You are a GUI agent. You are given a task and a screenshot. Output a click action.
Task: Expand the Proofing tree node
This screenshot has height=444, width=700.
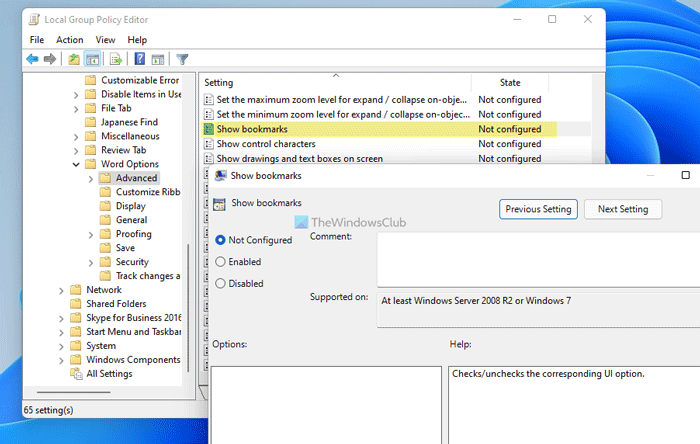click(91, 235)
